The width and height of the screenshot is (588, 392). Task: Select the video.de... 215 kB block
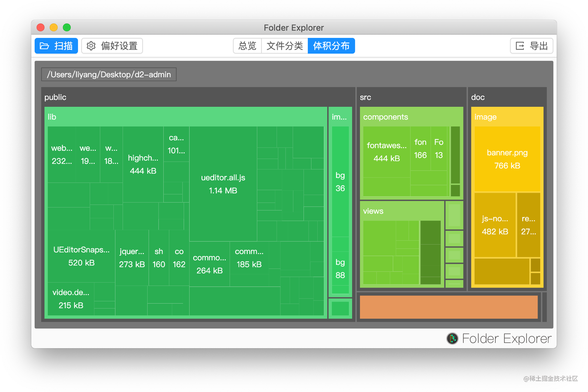(71, 299)
